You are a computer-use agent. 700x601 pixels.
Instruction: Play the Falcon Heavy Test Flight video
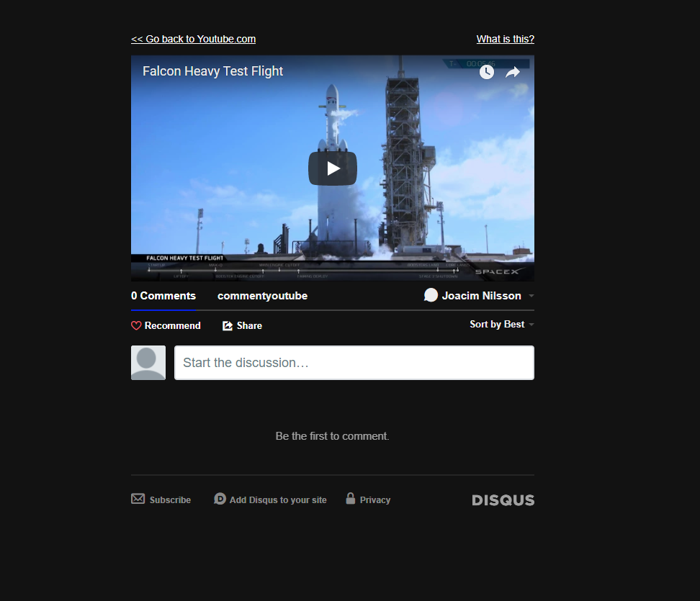(x=332, y=168)
